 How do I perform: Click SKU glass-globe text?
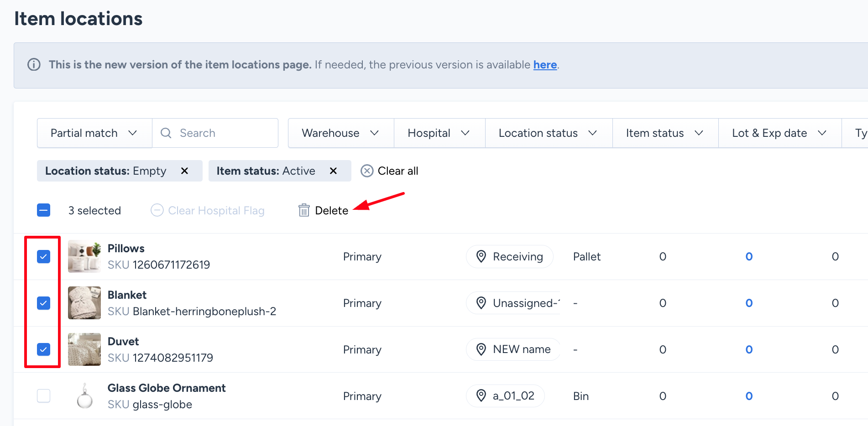point(150,405)
